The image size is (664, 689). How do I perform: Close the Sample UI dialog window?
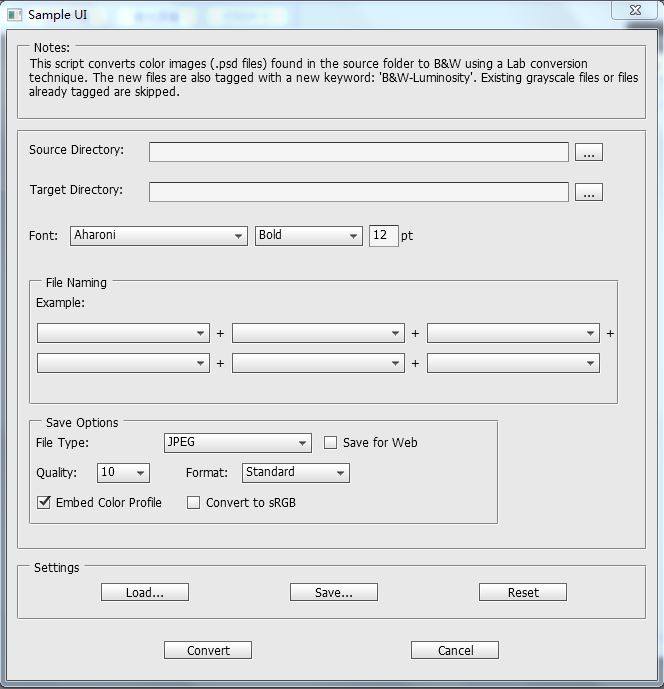point(636,9)
